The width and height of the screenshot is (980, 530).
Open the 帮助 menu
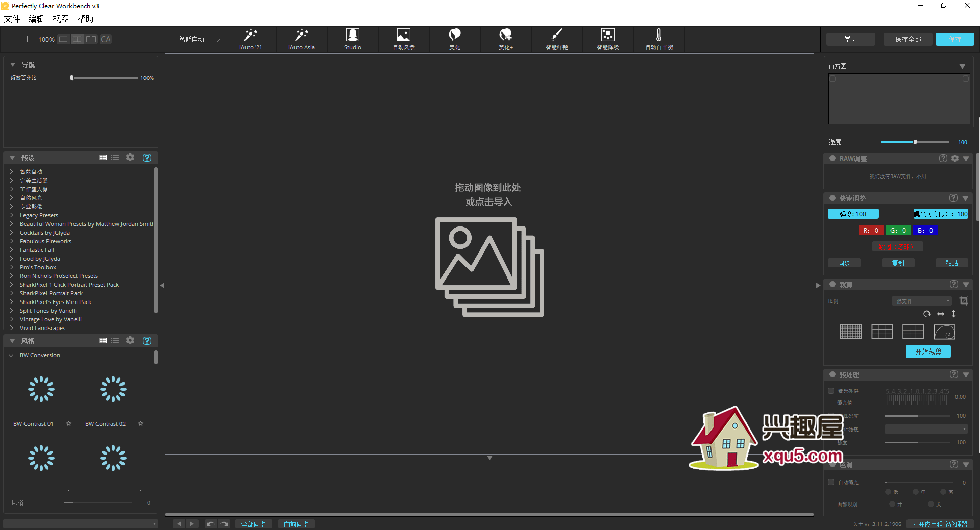[85, 19]
